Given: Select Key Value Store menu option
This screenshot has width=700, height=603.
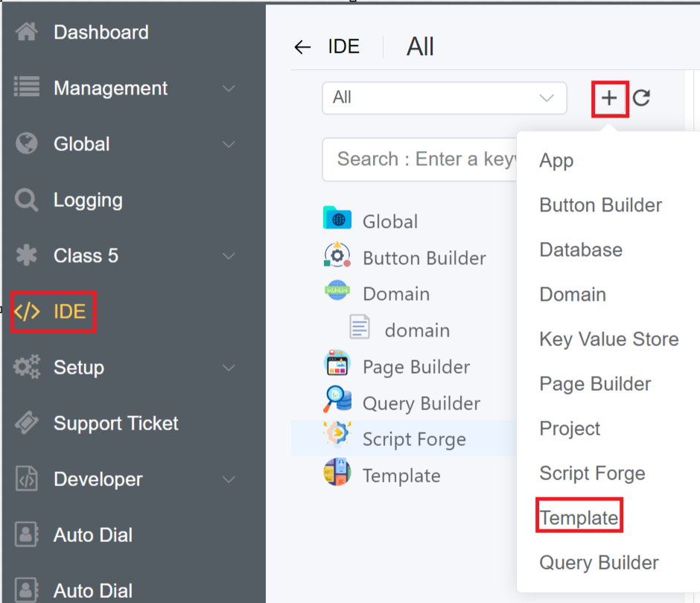Looking at the screenshot, I should tap(608, 339).
